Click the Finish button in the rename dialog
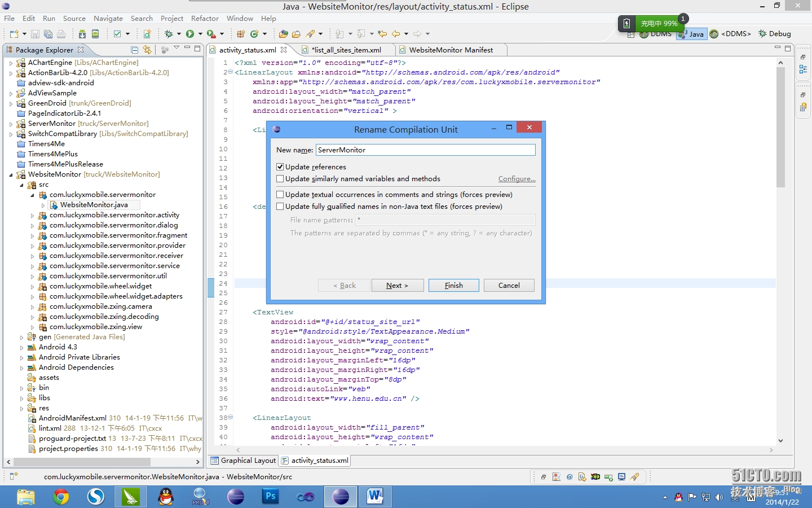Image resolution: width=812 pixels, height=508 pixels. click(454, 286)
